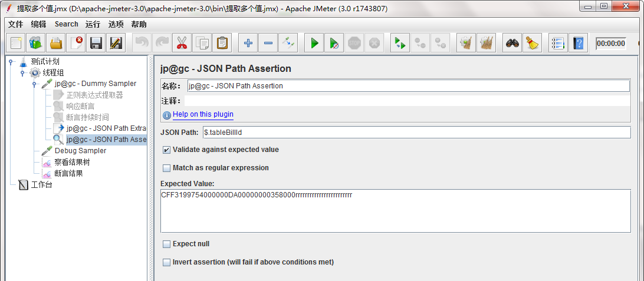Select 工作台 in the tree

41,184
